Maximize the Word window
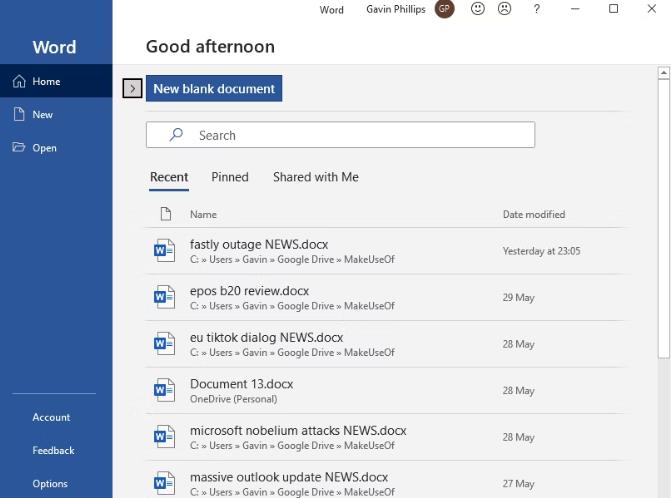 (613, 9)
